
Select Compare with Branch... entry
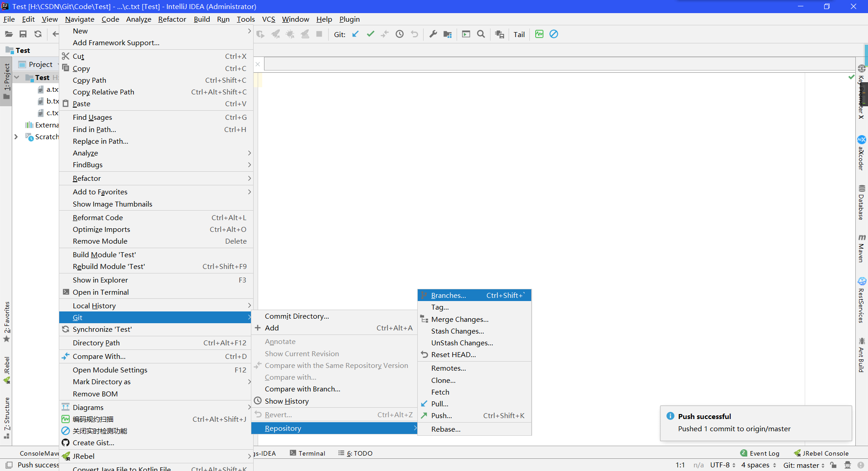(334, 389)
